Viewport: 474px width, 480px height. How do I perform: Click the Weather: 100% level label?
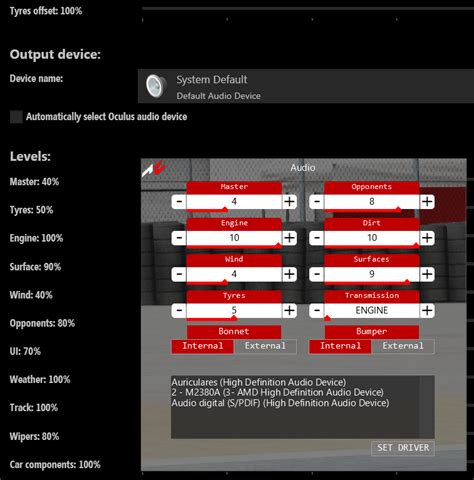[40, 379]
